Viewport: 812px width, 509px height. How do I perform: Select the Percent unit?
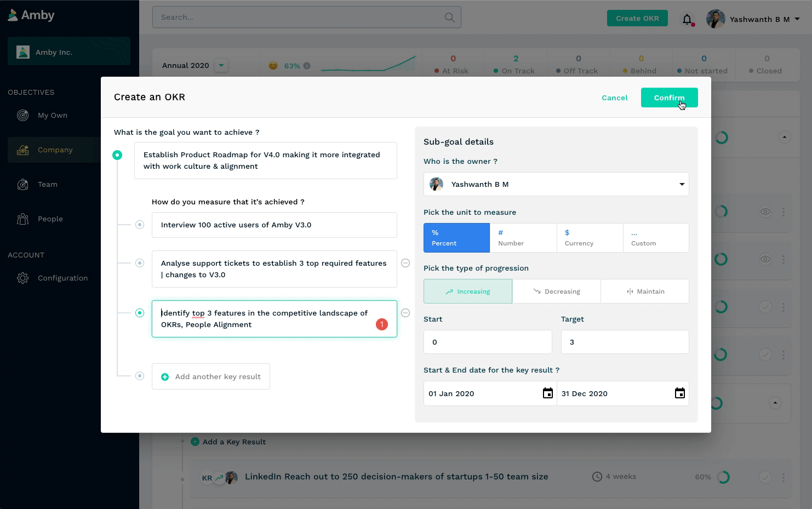pos(456,238)
